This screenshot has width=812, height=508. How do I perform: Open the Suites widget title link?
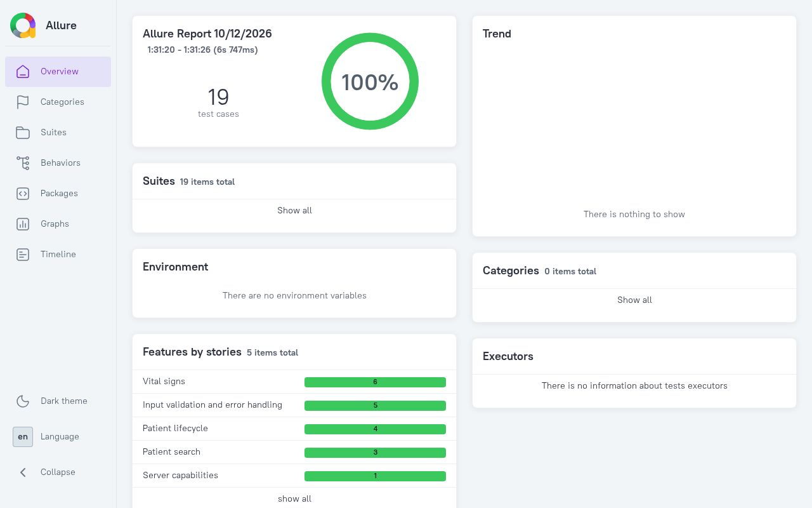coord(159,181)
